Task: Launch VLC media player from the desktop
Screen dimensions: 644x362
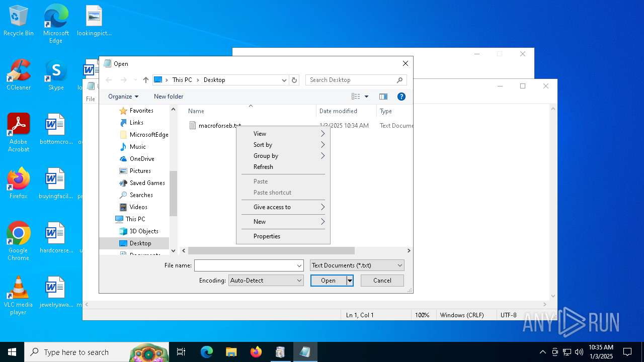Action: click(x=19, y=296)
